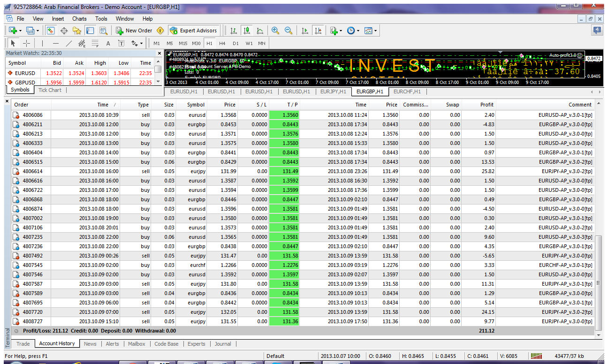608x364 pixels.
Task: Click the New Order button
Action: point(134,30)
